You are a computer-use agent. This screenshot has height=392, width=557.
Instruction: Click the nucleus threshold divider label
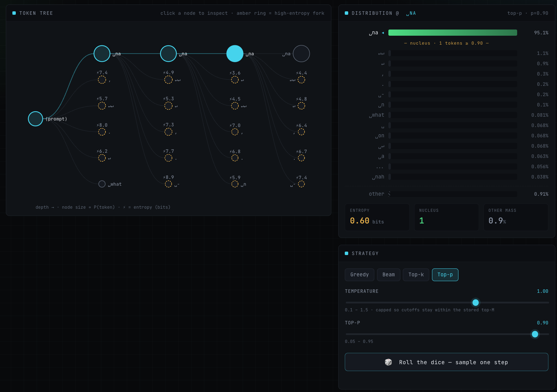tap(446, 43)
